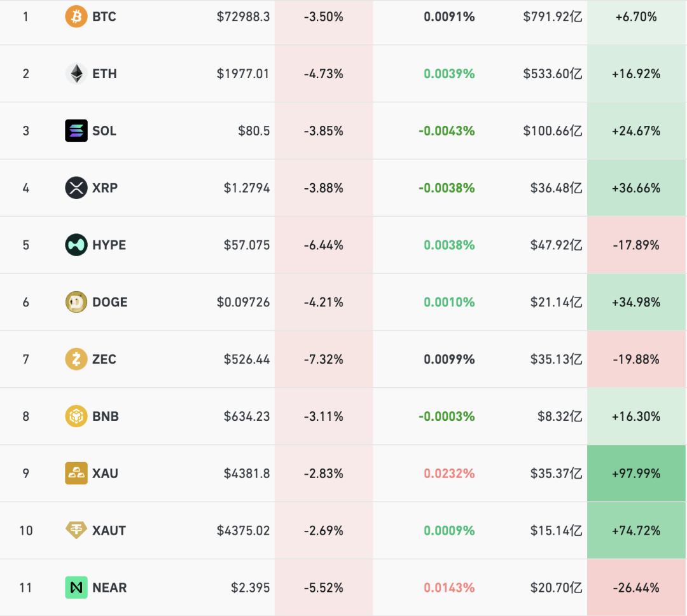The width and height of the screenshot is (687, 616).
Task: Click the XAU gold bars icon
Action: point(76,473)
